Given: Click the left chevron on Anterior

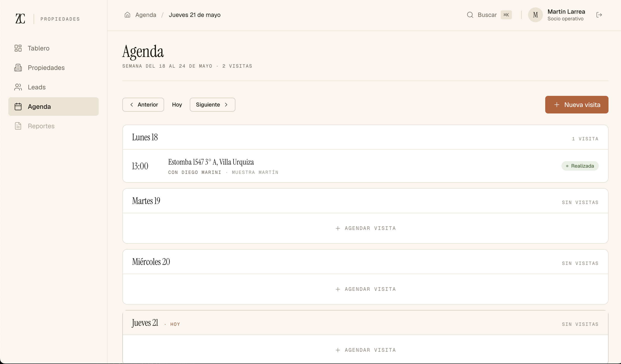Looking at the screenshot, I should pos(132,105).
